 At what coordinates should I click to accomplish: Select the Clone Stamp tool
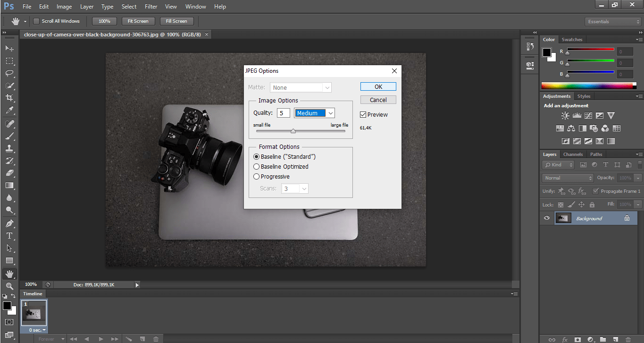(x=9, y=147)
